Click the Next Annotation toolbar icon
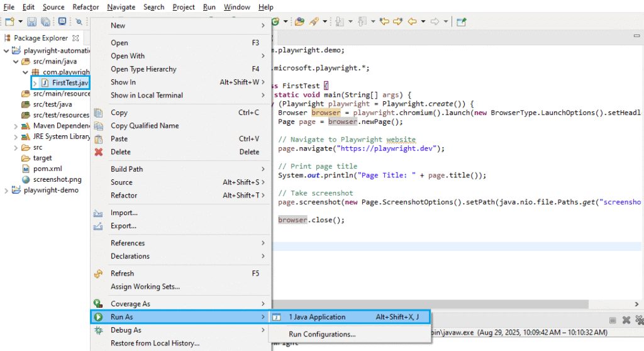 tap(339, 21)
